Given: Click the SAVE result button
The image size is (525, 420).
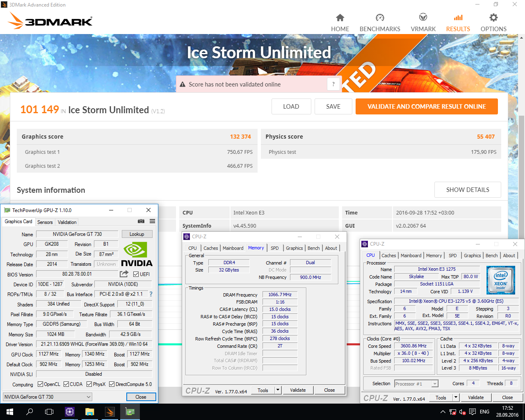Looking at the screenshot, I should pos(333,107).
